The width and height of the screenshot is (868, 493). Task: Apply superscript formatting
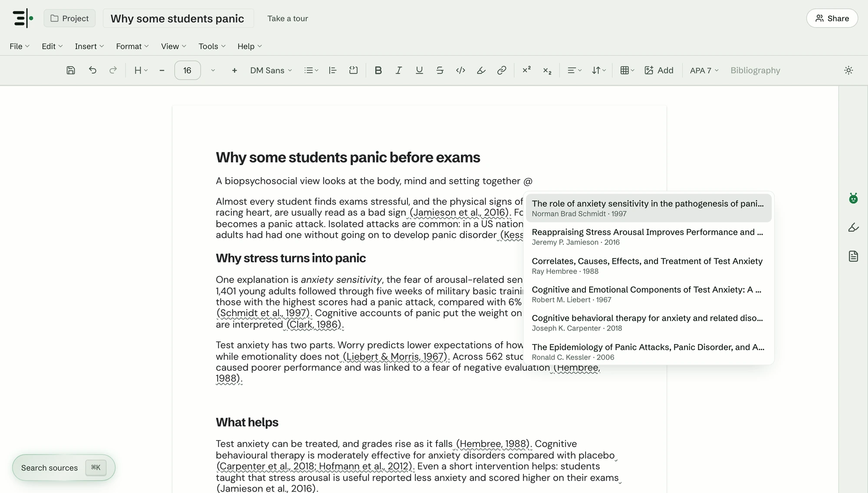click(x=526, y=70)
